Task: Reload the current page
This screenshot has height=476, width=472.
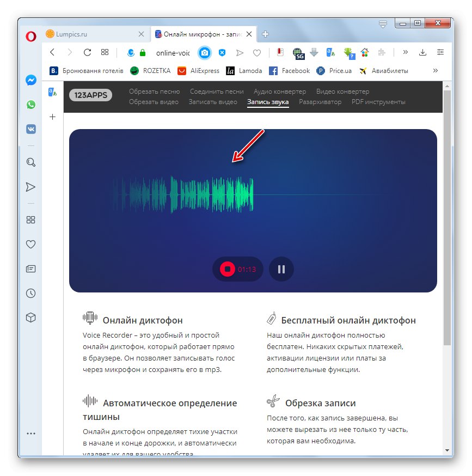Action: click(x=88, y=52)
